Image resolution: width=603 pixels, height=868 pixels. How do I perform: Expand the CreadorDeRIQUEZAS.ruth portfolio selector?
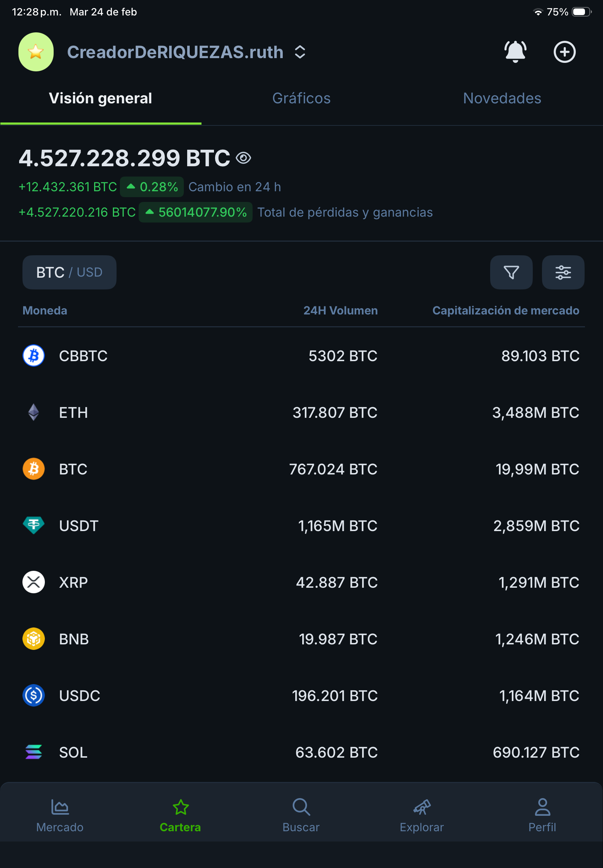point(300,52)
